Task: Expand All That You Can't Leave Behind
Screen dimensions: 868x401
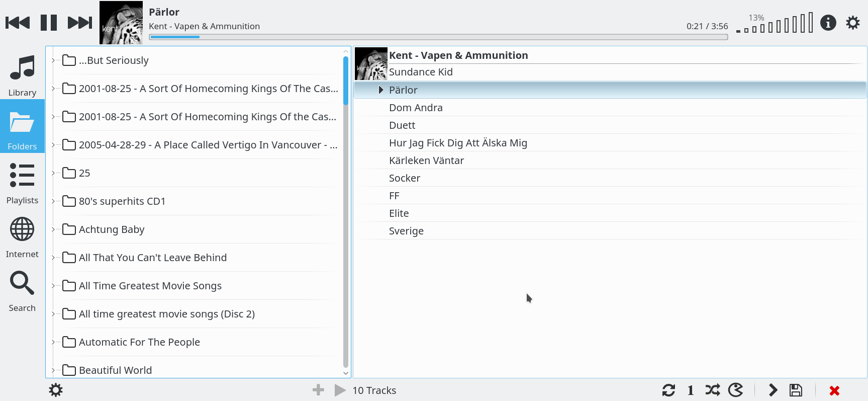Action: 53,258
